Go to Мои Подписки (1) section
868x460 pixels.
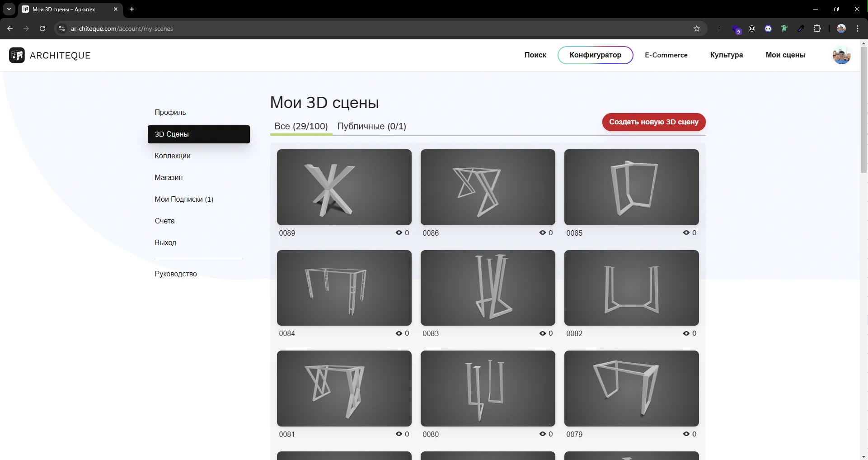tap(184, 199)
